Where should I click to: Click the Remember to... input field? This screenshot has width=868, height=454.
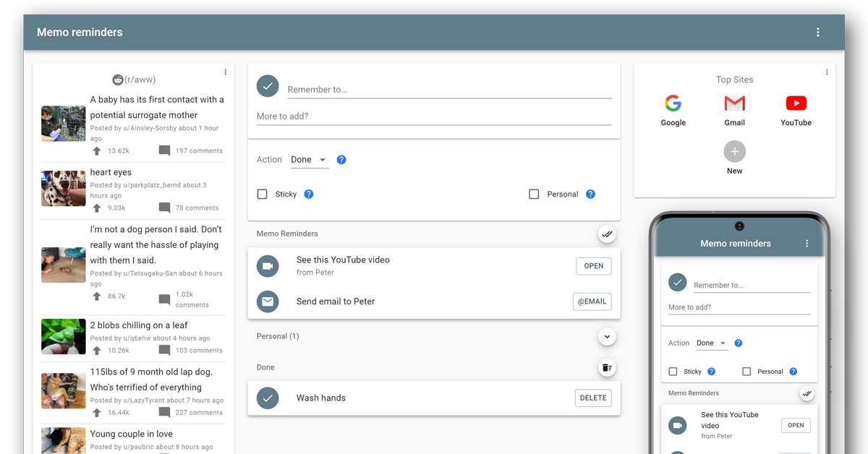pos(448,90)
